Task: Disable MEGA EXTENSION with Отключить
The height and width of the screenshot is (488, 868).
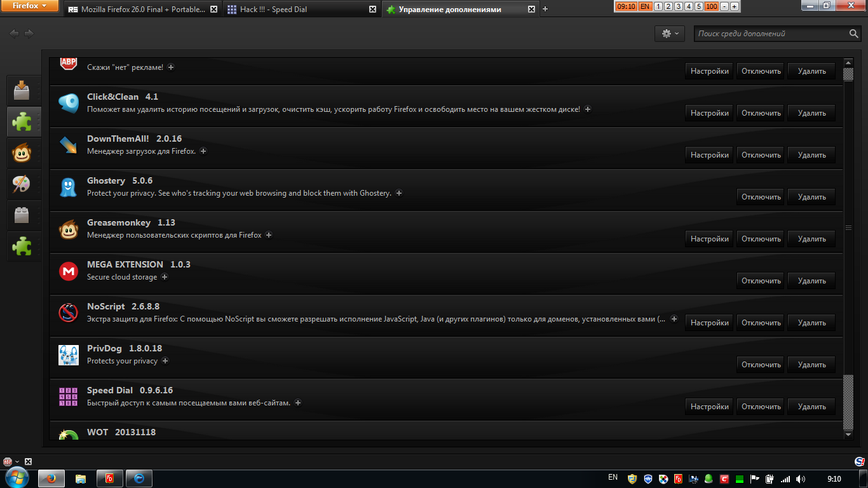Action: coord(761,281)
